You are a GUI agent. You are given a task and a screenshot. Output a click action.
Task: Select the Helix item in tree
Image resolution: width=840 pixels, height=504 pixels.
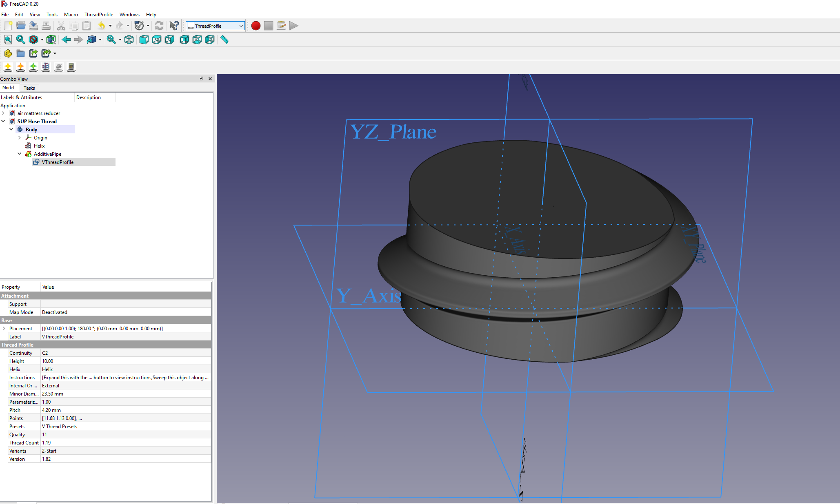[39, 146]
